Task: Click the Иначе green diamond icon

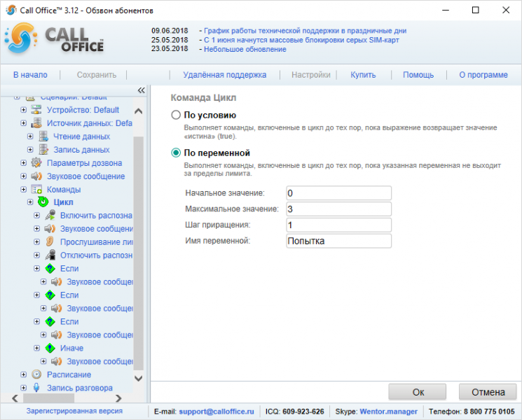Action: [50, 348]
